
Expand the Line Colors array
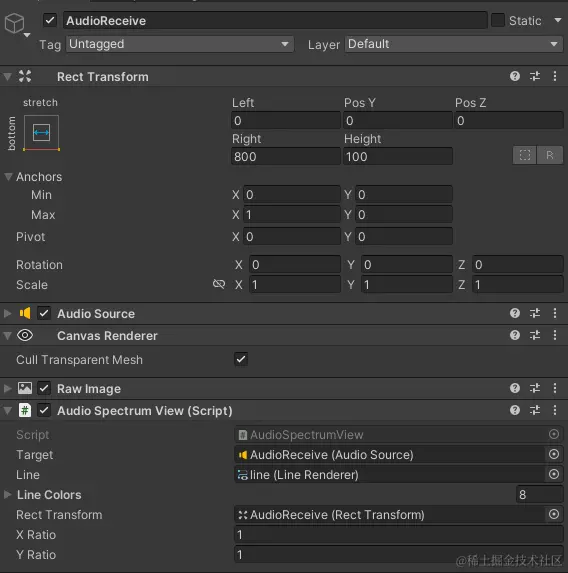(x=7, y=495)
